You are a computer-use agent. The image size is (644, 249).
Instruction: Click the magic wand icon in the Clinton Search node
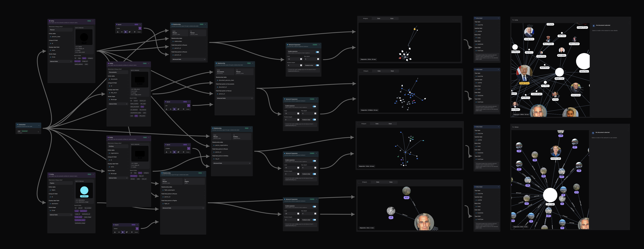(x=127, y=232)
